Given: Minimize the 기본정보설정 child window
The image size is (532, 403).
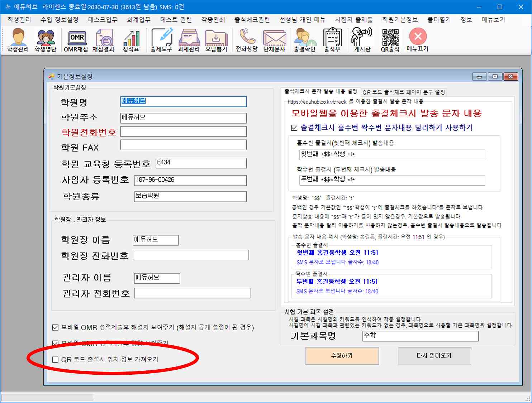Looking at the screenshot, I should [480, 77].
